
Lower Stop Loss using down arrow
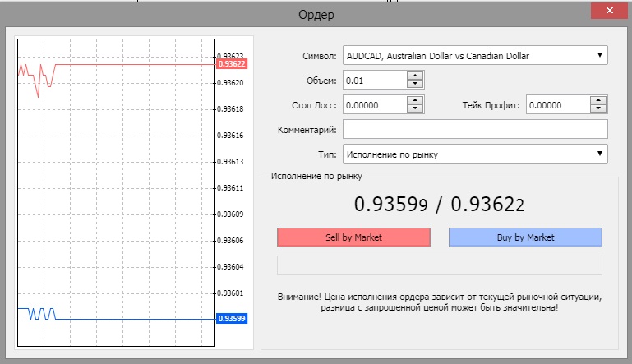(x=415, y=109)
